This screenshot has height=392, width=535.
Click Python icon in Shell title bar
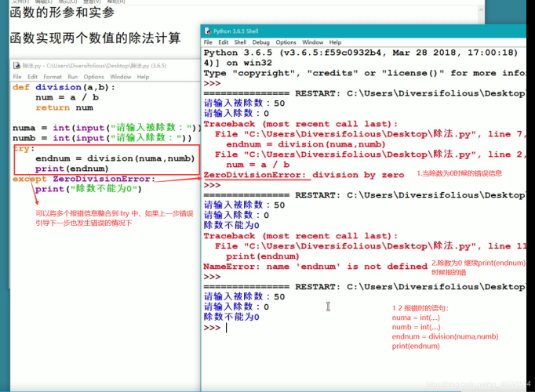pyautogui.click(x=208, y=31)
